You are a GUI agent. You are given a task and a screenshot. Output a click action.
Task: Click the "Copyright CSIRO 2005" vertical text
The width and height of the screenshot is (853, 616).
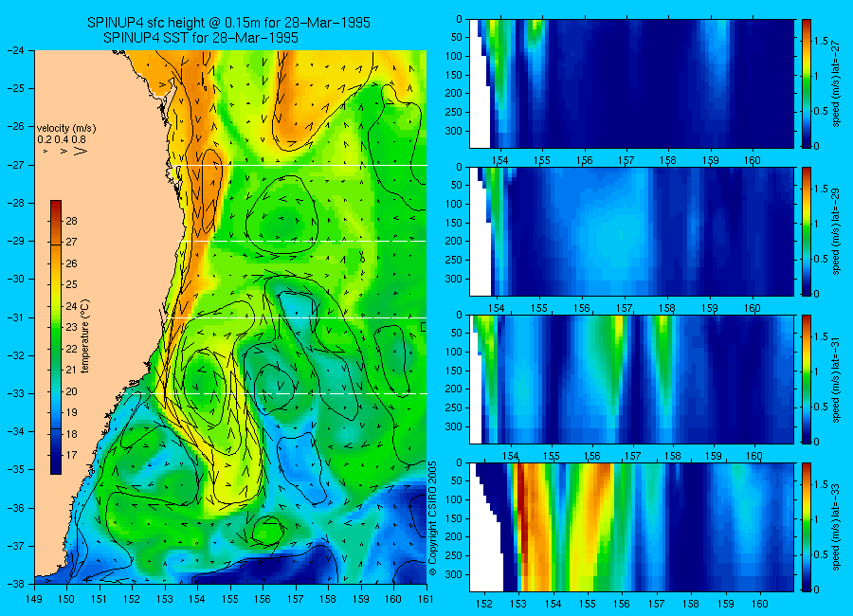tap(433, 518)
